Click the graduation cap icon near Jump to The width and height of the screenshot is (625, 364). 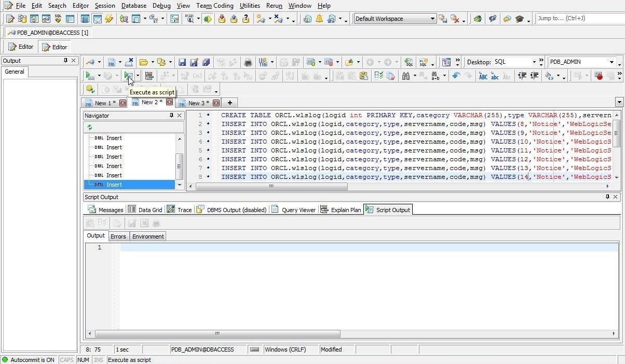pos(519,19)
